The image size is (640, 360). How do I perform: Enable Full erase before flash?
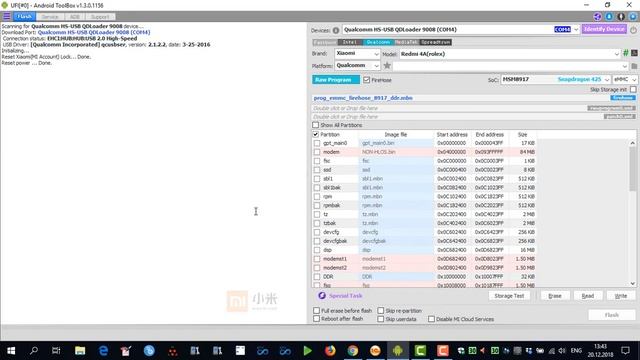tap(316, 311)
